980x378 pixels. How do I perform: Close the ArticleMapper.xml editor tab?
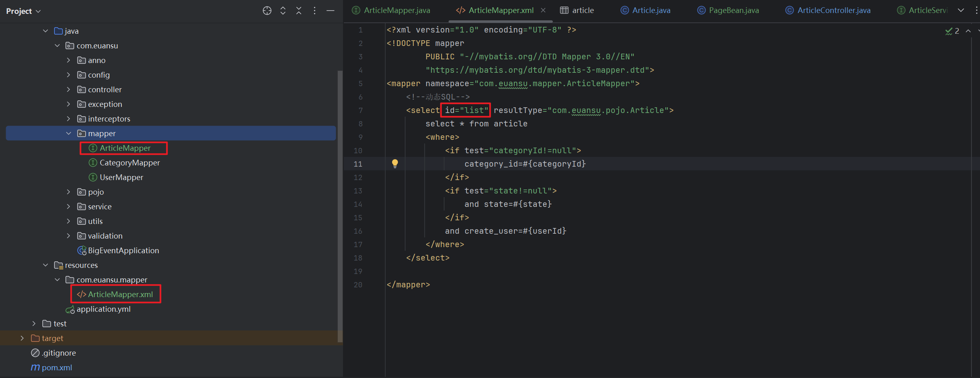pyautogui.click(x=543, y=11)
